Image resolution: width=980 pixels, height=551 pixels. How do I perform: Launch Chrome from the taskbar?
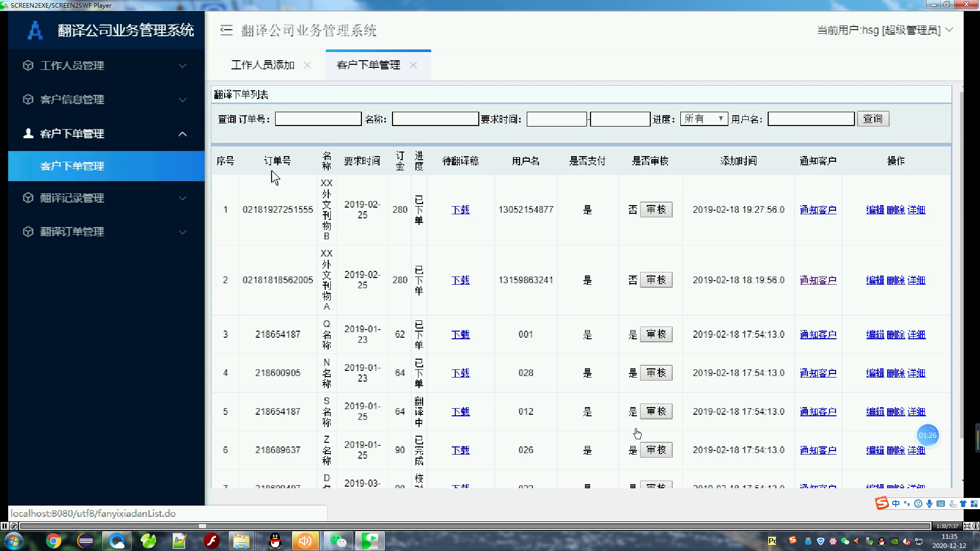54,541
